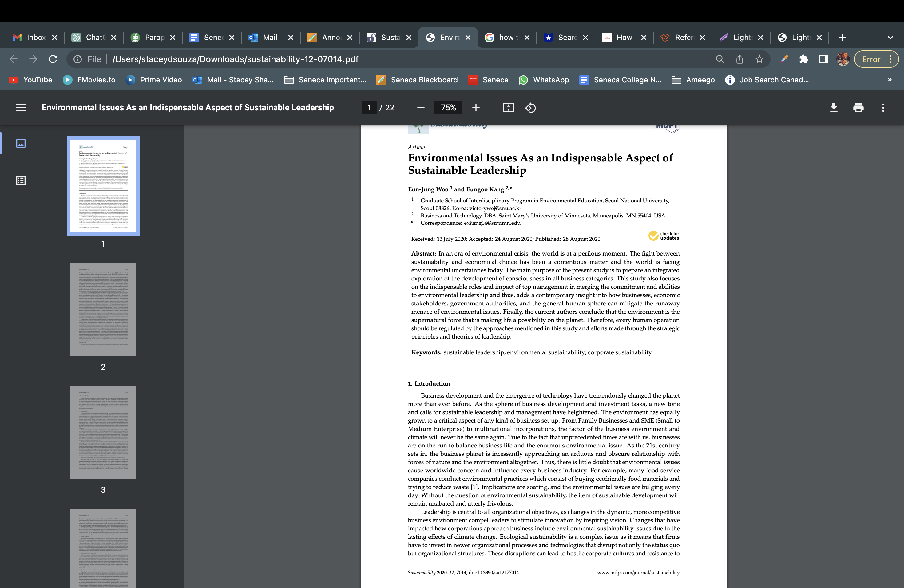Image resolution: width=904 pixels, height=588 pixels.
Task: Open the YouTube bookmark
Action: pyautogui.click(x=30, y=80)
